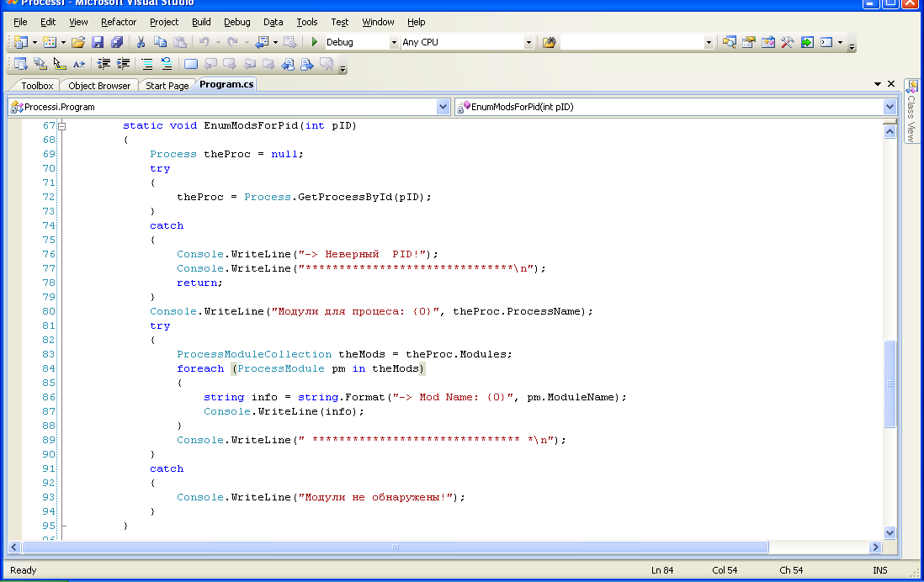Open the Class View side panel
This screenshot has width=924, height=582.
pyautogui.click(x=911, y=112)
